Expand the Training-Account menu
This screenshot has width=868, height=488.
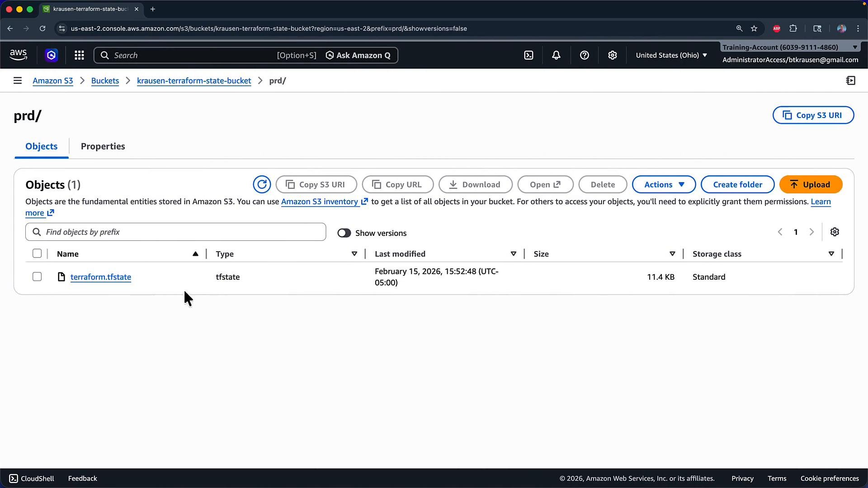pos(790,47)
